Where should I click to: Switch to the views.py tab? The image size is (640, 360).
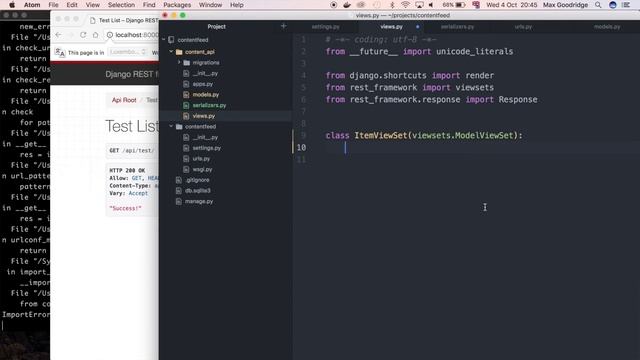391,27
